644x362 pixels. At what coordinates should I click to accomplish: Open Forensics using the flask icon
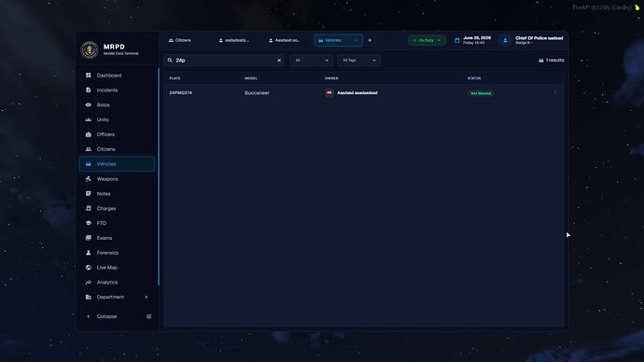tap(89, 253)
